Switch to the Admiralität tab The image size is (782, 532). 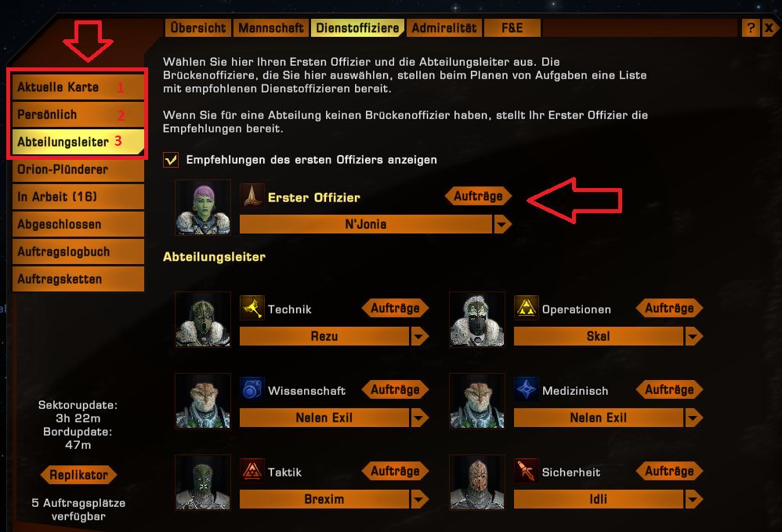pos(443,28)
